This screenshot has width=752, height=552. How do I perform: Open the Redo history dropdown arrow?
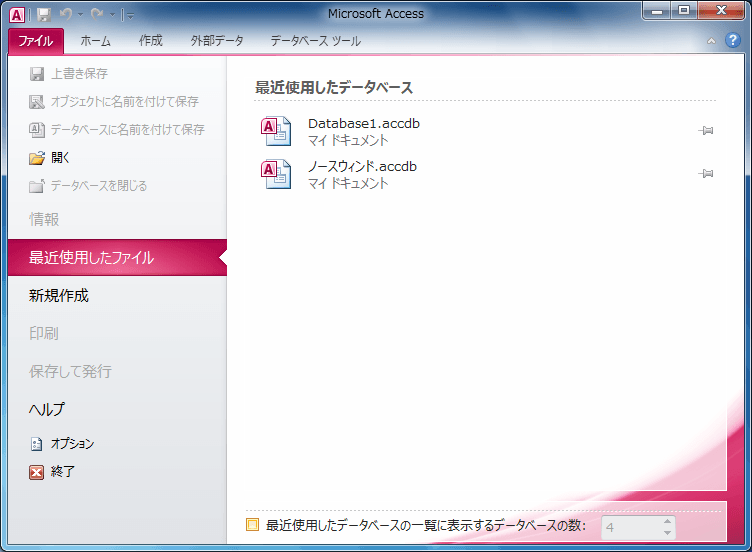tap(112, 15)
